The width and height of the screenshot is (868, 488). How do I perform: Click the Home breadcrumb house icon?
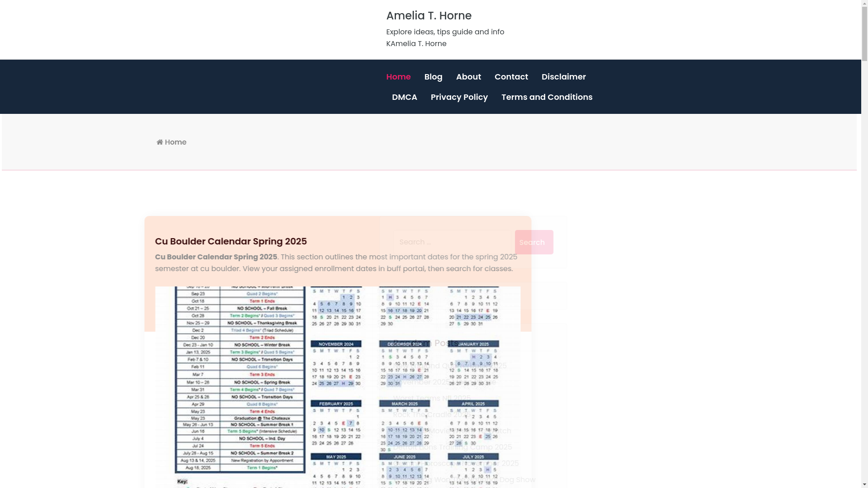160,142
